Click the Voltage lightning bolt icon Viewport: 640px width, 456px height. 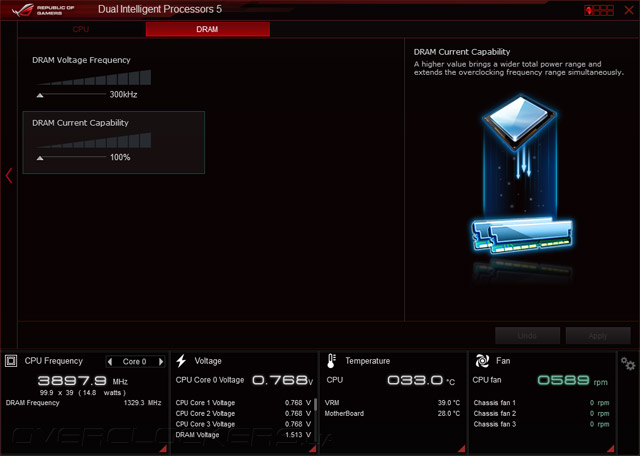(181, 361)
